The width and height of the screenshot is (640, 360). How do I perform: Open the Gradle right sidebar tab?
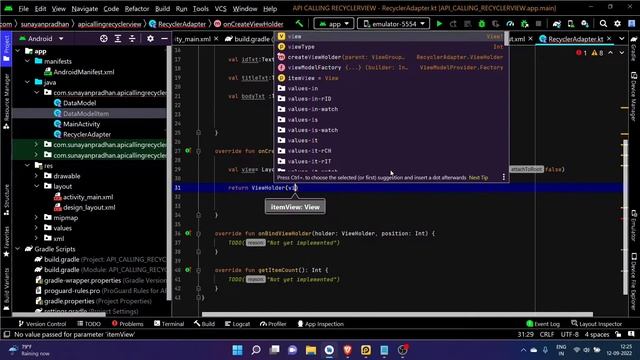634,49
